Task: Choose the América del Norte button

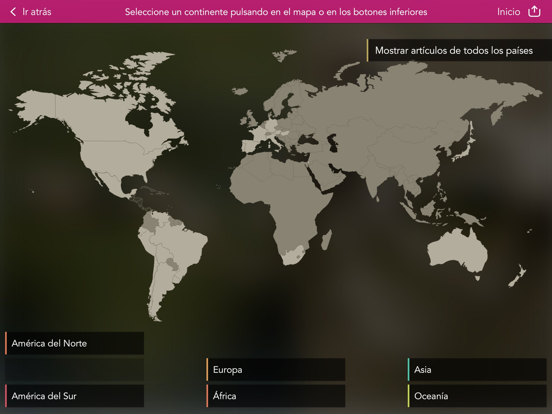Action: [x=74, y=343]
